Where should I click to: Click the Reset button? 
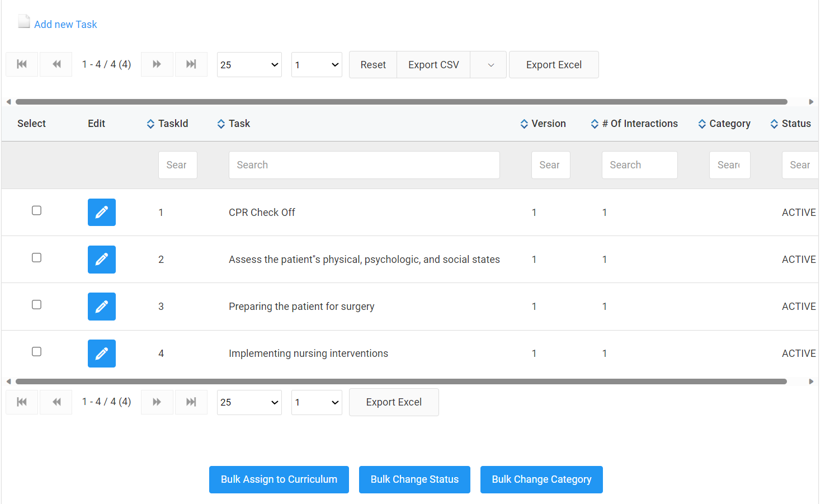373,65
